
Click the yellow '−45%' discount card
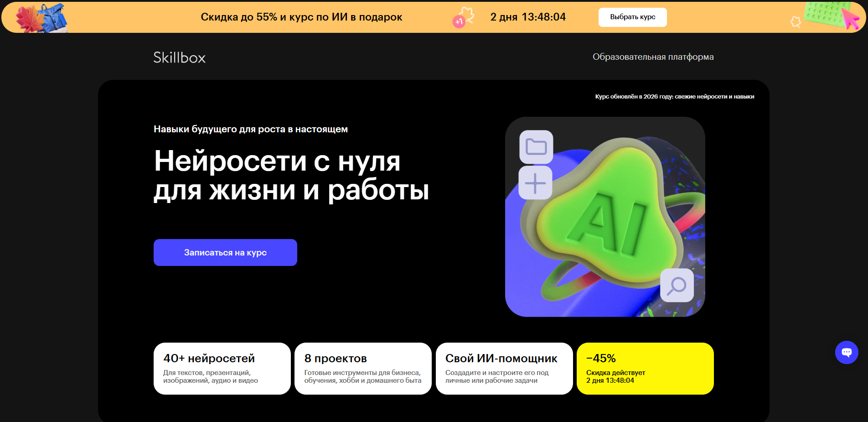click(645, 369)
